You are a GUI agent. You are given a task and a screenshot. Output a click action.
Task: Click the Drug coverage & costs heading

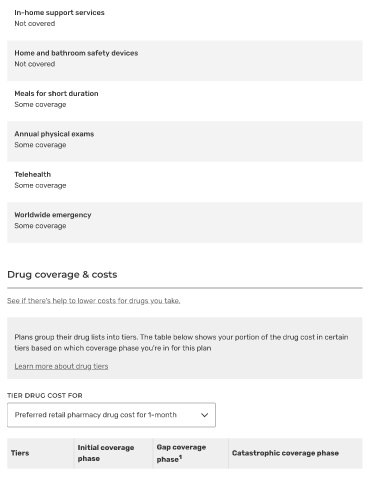pos(62,275)
